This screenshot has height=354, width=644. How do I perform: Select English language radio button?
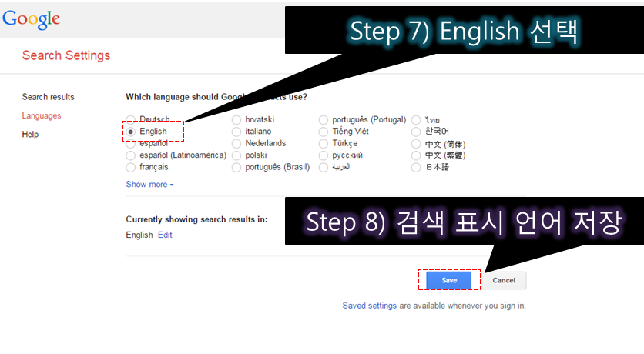(x=131, y=132)
